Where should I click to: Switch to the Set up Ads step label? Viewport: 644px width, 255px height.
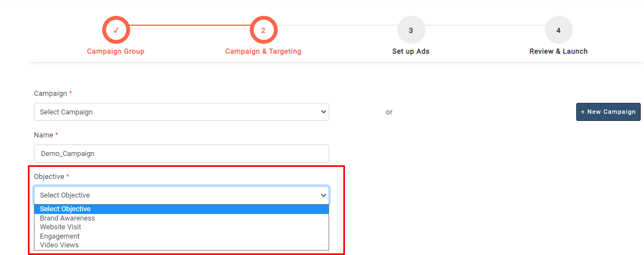tap(411, 51)
